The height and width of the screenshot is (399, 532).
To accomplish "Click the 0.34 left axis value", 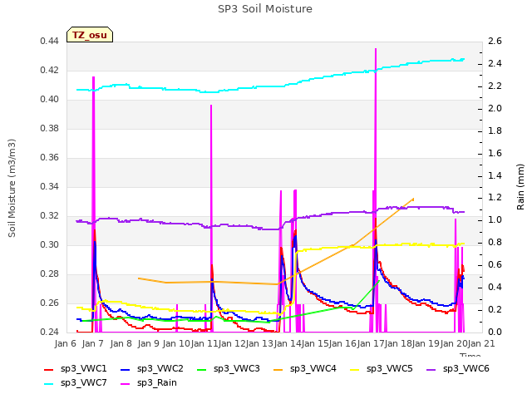I will pyautogui.click(x=50, y=187).
